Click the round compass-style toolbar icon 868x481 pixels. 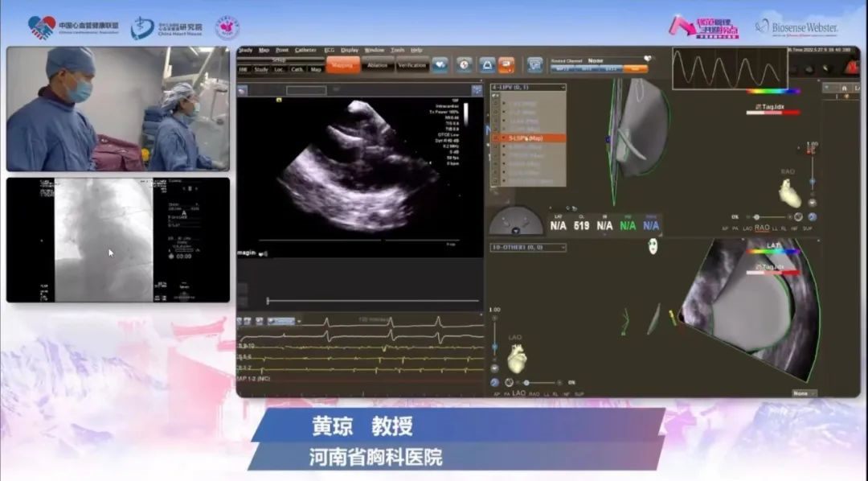[464, 65]
